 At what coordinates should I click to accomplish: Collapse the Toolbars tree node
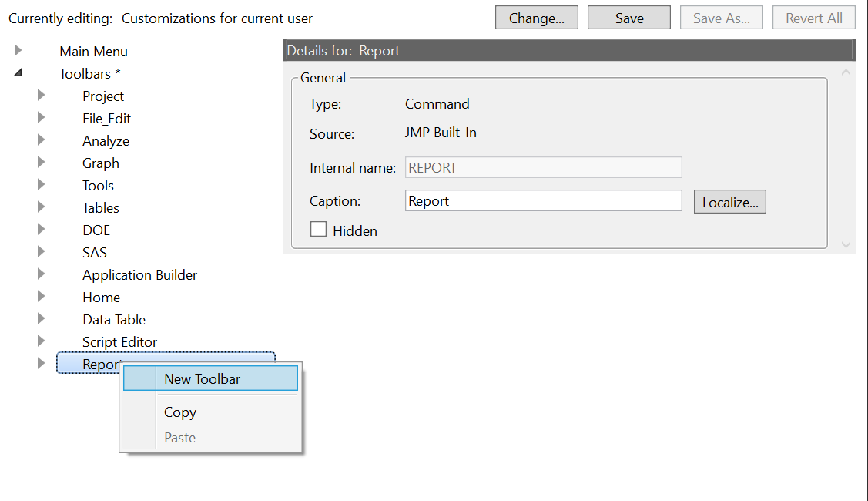coord(18,73)
